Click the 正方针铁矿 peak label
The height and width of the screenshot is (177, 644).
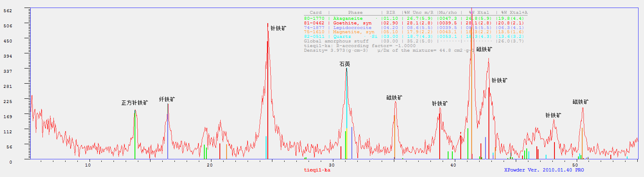point(135,103)
